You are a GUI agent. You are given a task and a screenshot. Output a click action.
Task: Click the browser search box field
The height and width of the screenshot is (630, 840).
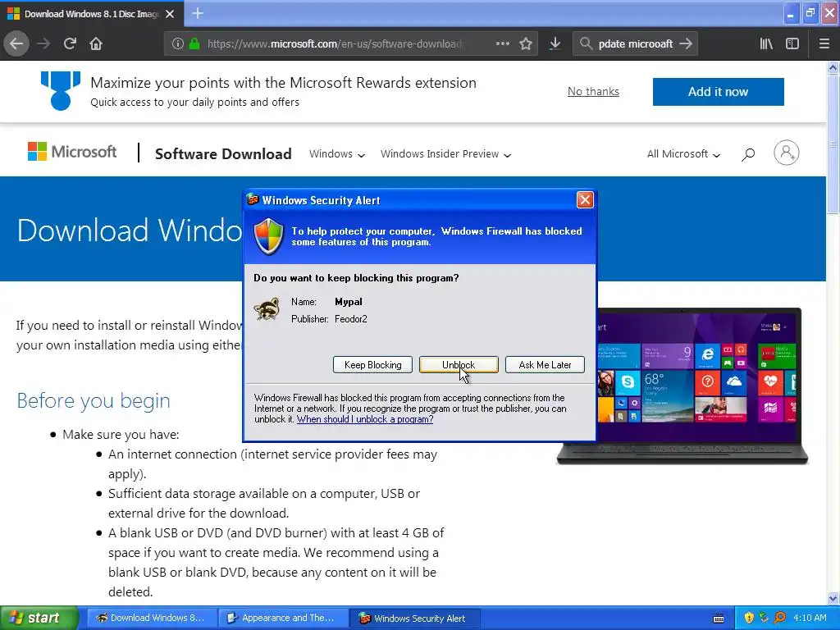[x=636, y=43]
